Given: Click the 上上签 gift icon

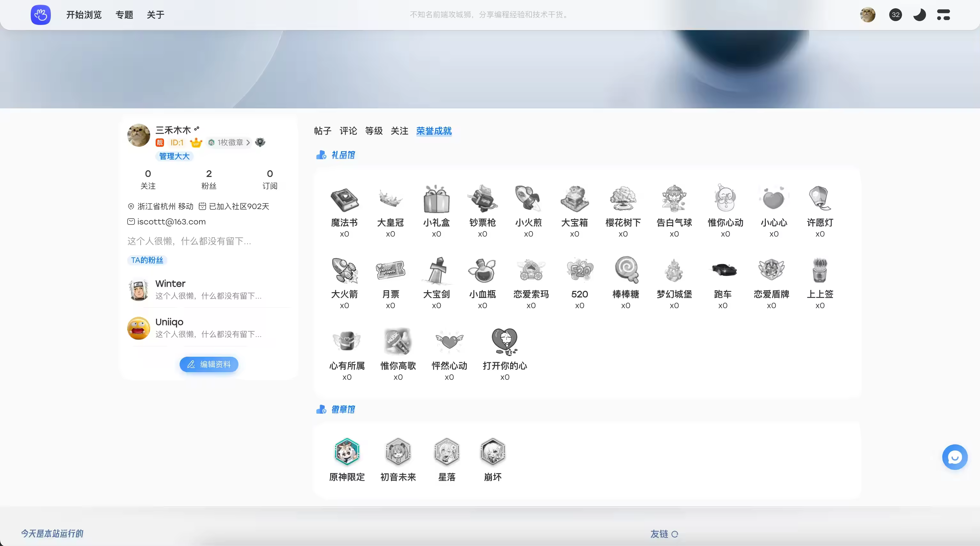Looking at the screenshot, I should click(x=820, y=270).
